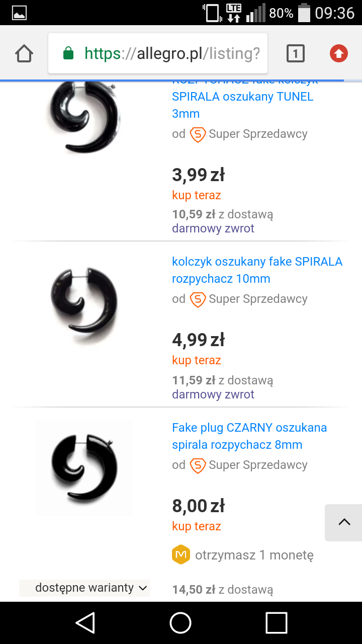Tap the red update arrow menu icon

click(x=339, y=53)
